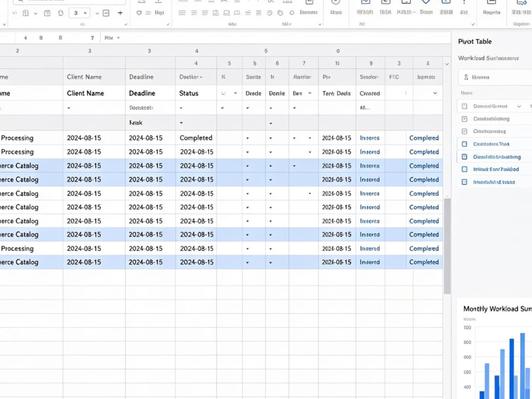Image resolution: width=532 pixels, height=399 pixels.
Task: Click the plus icon in the toolbar
Action: coord(120,13)
